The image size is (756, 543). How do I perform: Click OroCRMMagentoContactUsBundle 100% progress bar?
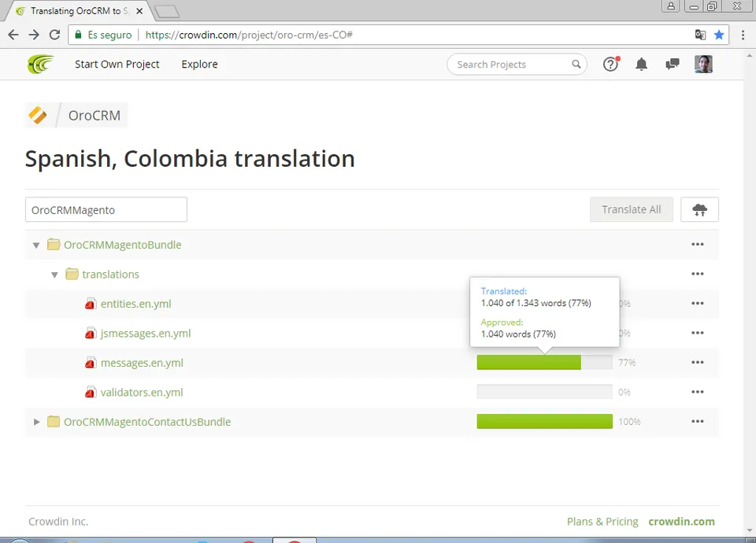[x=544, y=421]
